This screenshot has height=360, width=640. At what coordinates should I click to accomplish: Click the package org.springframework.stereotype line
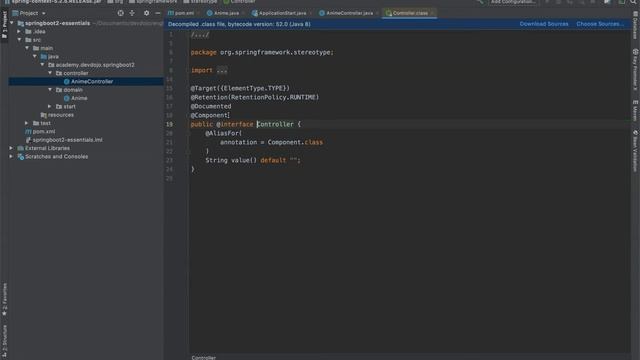point(262,52)
